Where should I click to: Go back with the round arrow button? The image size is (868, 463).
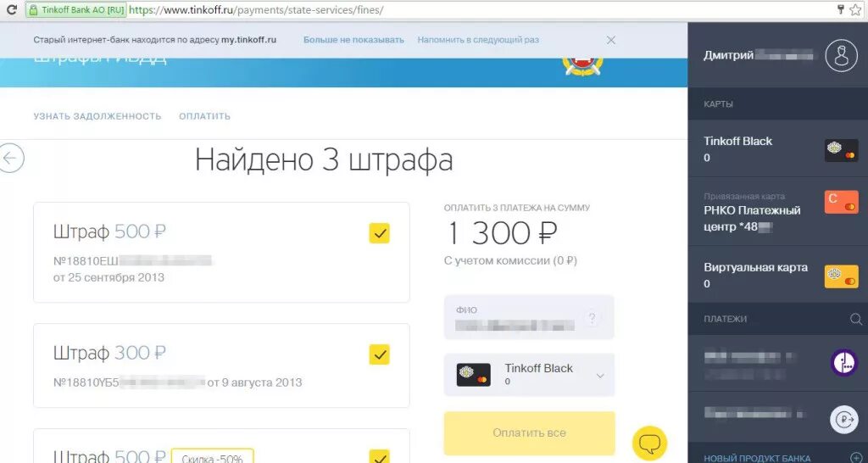tap(11, 159)
